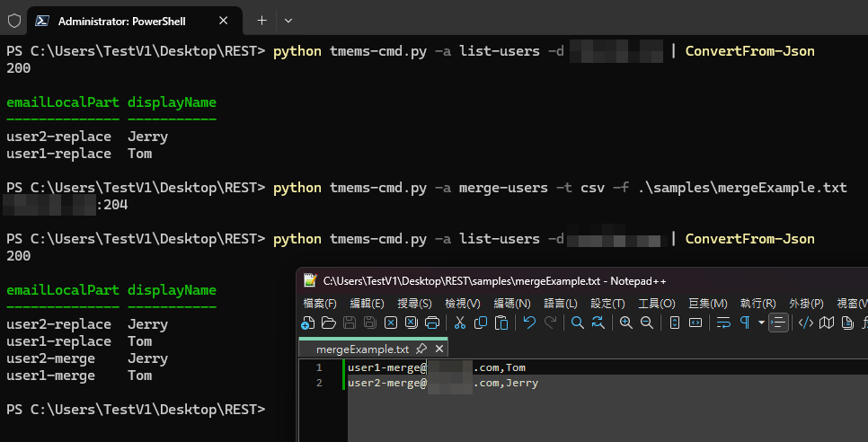
Task: Pin the mergeExample.txt tab
Action: (x=421, y=349)
